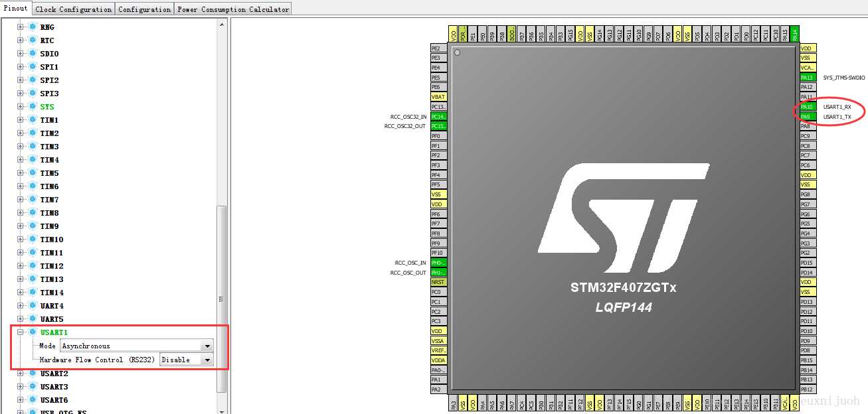868x414 pixels.
Task: Click the SPI3 peripheral gear icon
Action: pos(32,94)
